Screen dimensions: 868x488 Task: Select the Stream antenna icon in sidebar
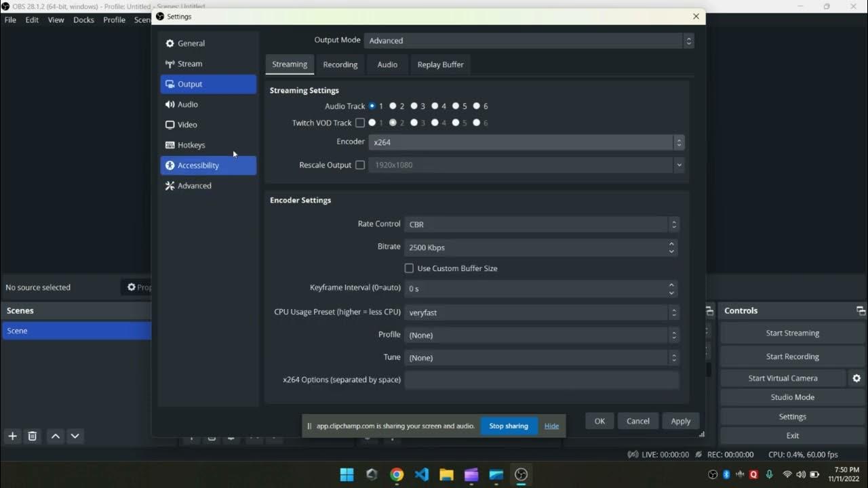170,64
